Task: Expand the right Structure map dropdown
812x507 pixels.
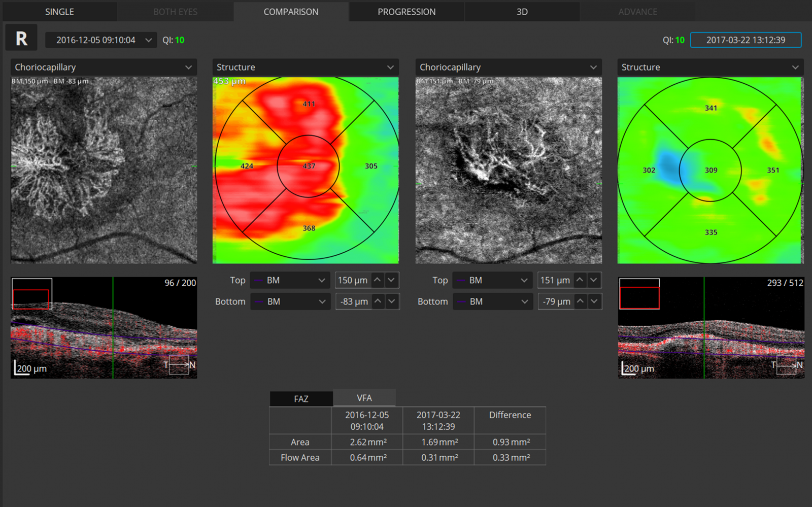Action: click(x=710, y=67)
